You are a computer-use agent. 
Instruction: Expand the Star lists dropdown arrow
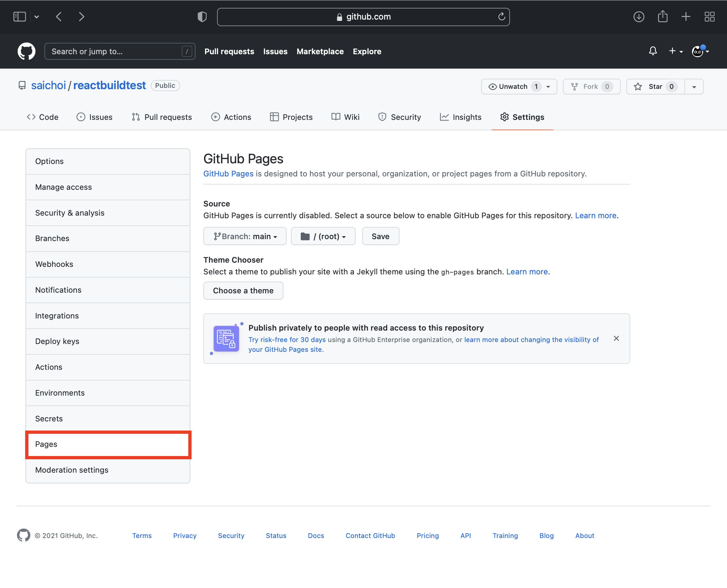[694, 87]
